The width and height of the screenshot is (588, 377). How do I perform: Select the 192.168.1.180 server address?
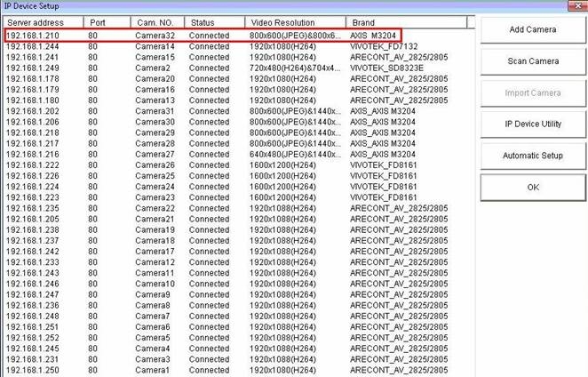tap(33, 100)
